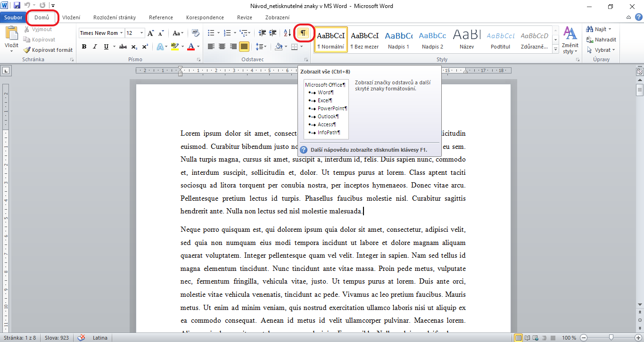Align text left

tap(211, 47)
